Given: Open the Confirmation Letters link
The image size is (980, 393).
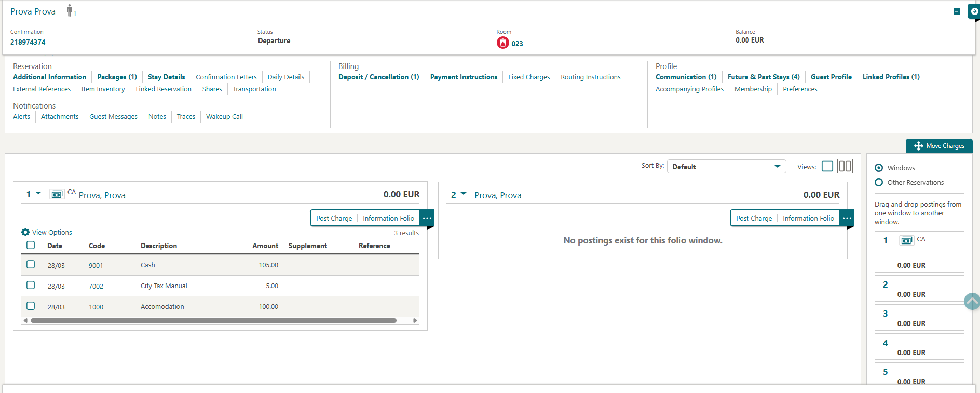Looking at the screenshot, I should pos(226,77).
